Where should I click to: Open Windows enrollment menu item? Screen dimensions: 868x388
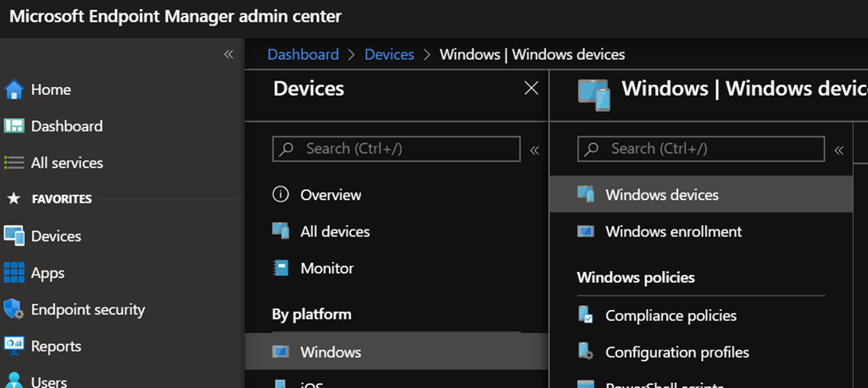pos(673,231)
